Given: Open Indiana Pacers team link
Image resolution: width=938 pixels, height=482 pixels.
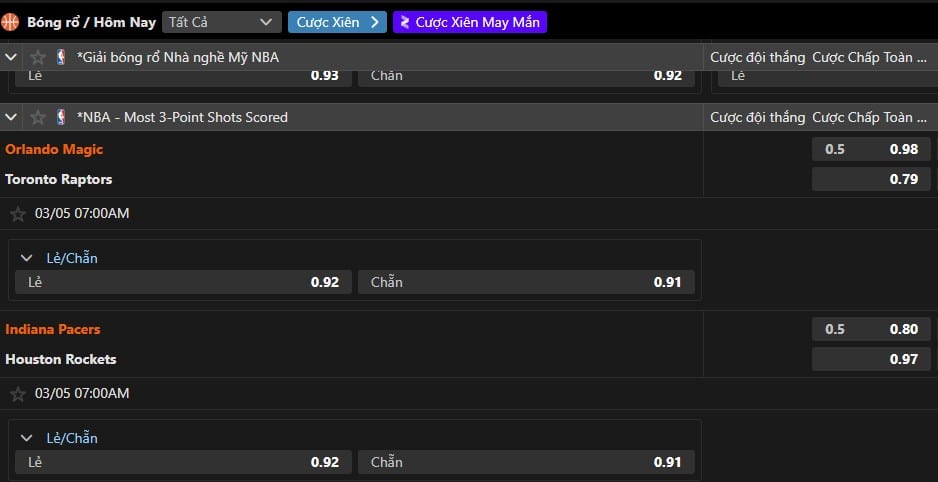Looking at the screenshot, I should point(53,330).
